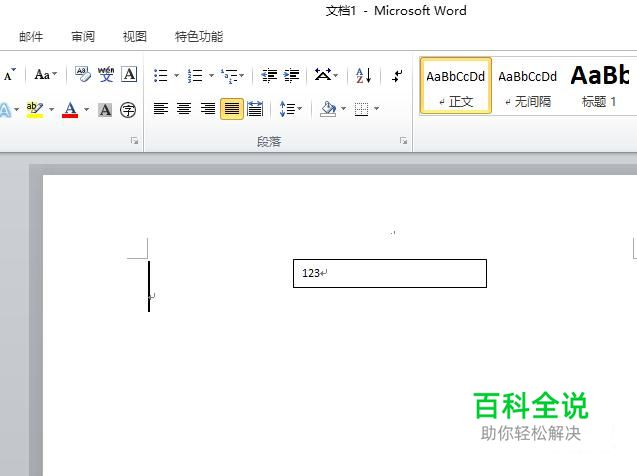Click the 段落 group label

click(269, 141)
